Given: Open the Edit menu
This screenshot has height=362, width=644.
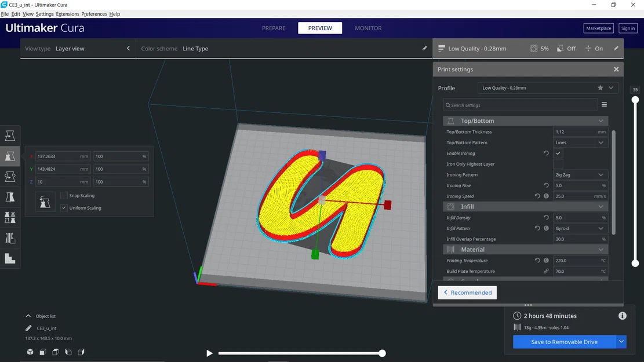Looking at the screenshot, I should [16, 14].
